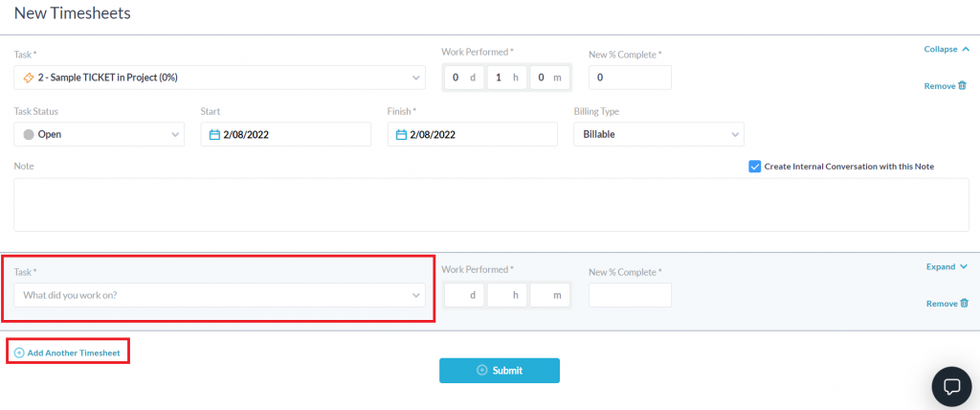Image resolution: width=980 pixels, height=410 pixels.
Task: Open 'What did you work on?' task dropdown
Action: coord(219,295)
